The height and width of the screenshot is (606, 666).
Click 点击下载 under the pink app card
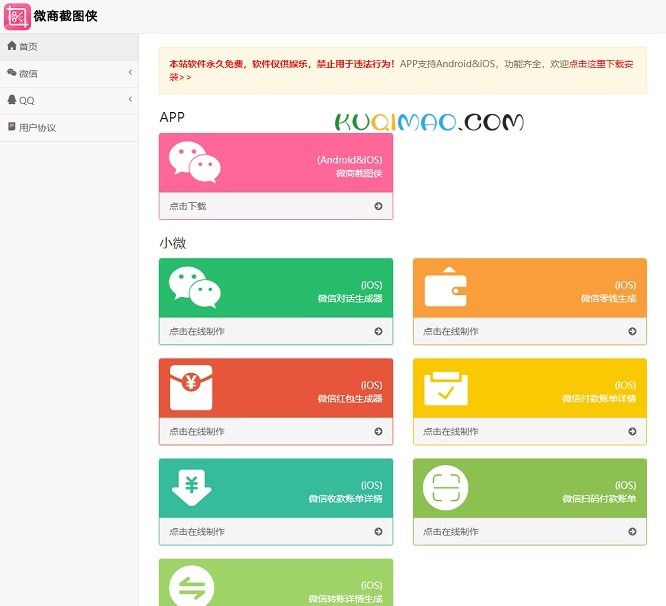[x=188, y=206]
